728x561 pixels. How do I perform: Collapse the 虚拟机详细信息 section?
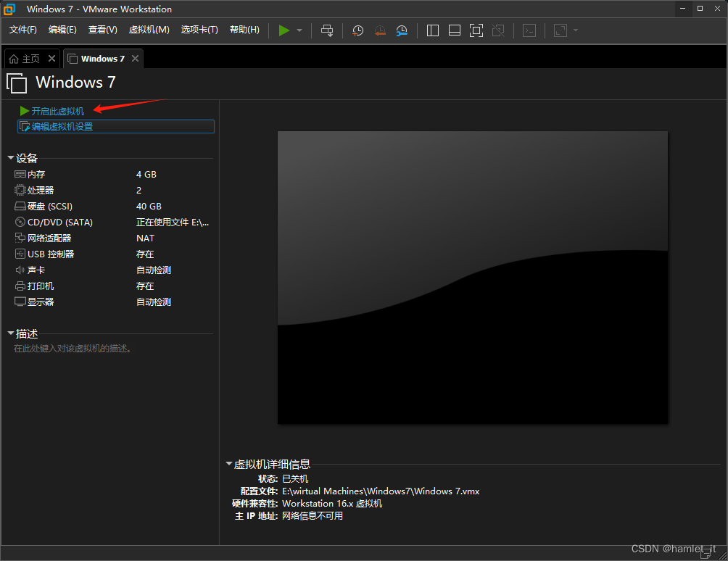[x=229, y=464]
